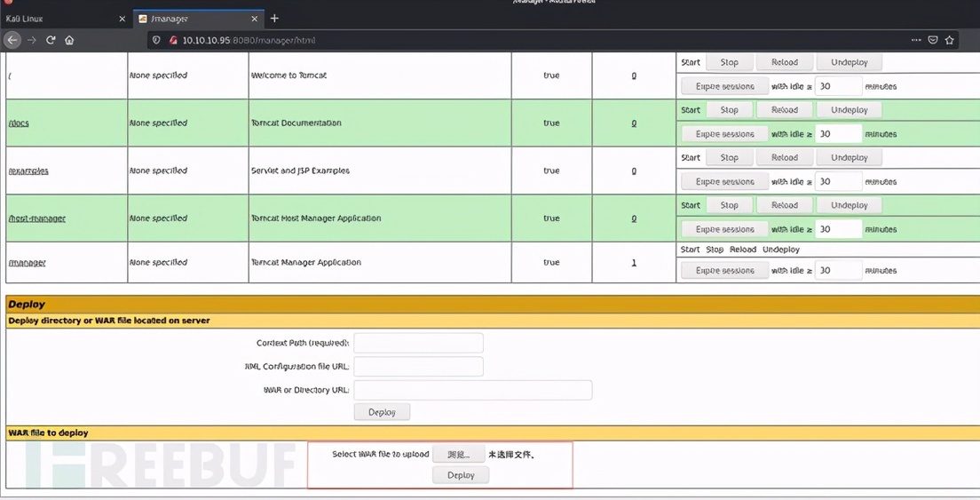Stop the Tomcat Documentation application
The width and height of the screenshot is (980, 500).
click(x=729, y=109)
